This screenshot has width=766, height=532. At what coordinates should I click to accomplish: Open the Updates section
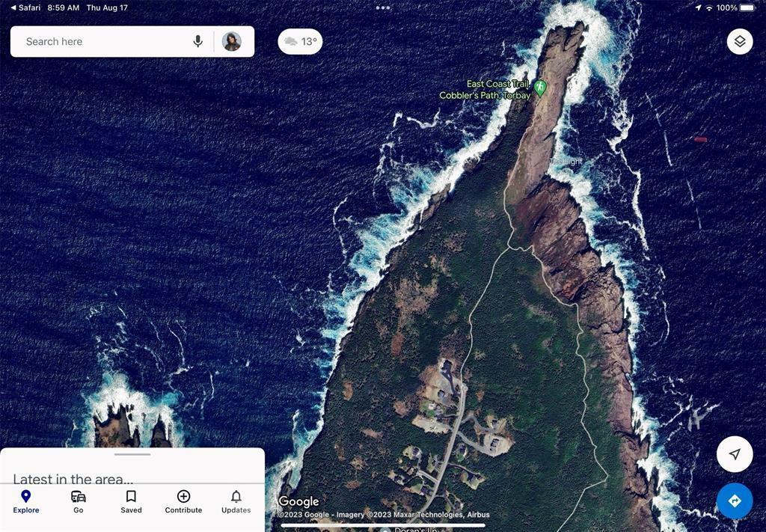[236, 501]
